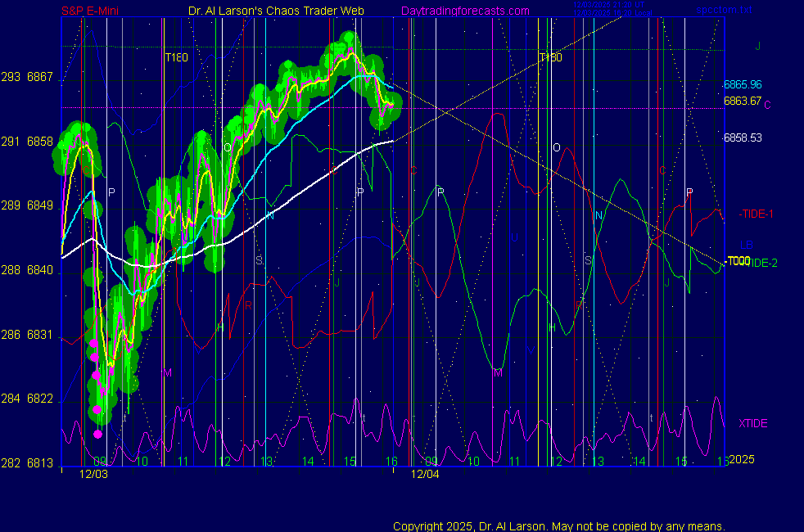Viewport: 804px width, 532px height.
Task: Click the Copyright 2025 Dr. Al Larson notice
Action: pyautogui.click(x=559, y=526)
